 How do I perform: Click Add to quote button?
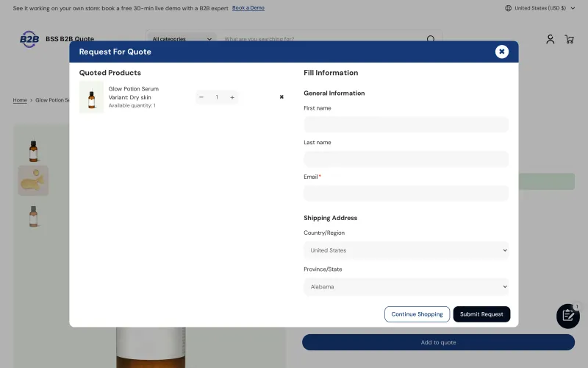point(438,342)
